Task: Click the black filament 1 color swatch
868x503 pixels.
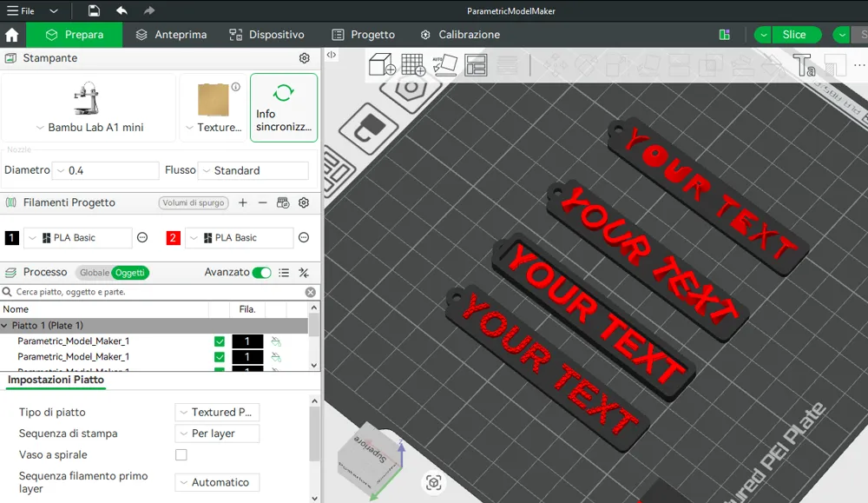Action: (11, 238)
